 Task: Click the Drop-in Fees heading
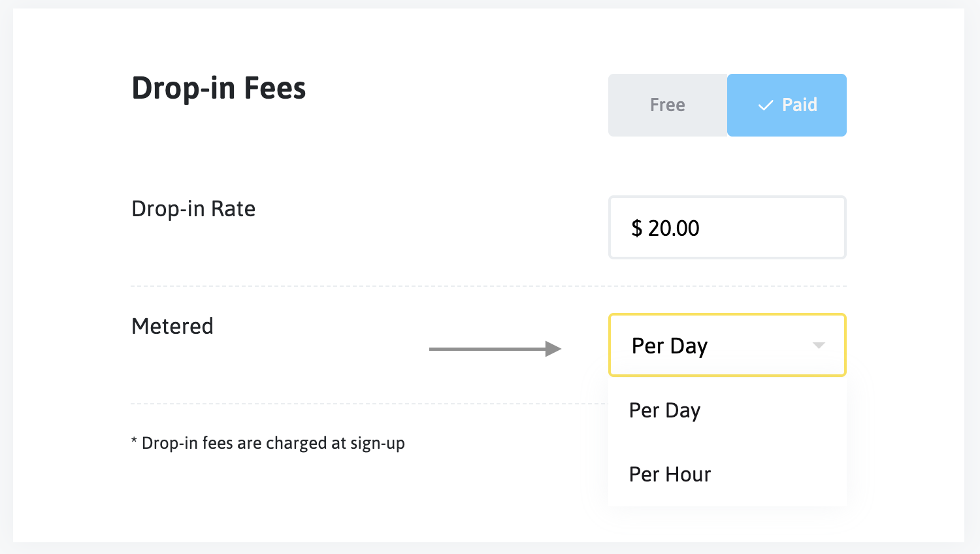(218, 88)
